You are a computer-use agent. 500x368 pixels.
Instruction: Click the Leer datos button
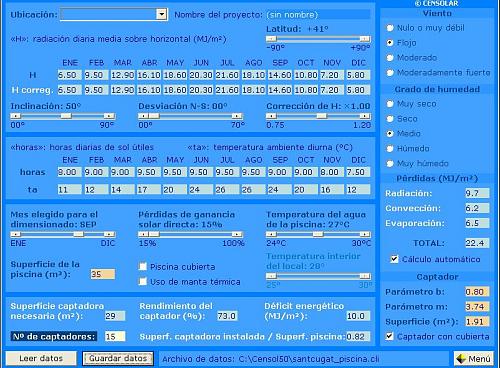tap(41, 358)
